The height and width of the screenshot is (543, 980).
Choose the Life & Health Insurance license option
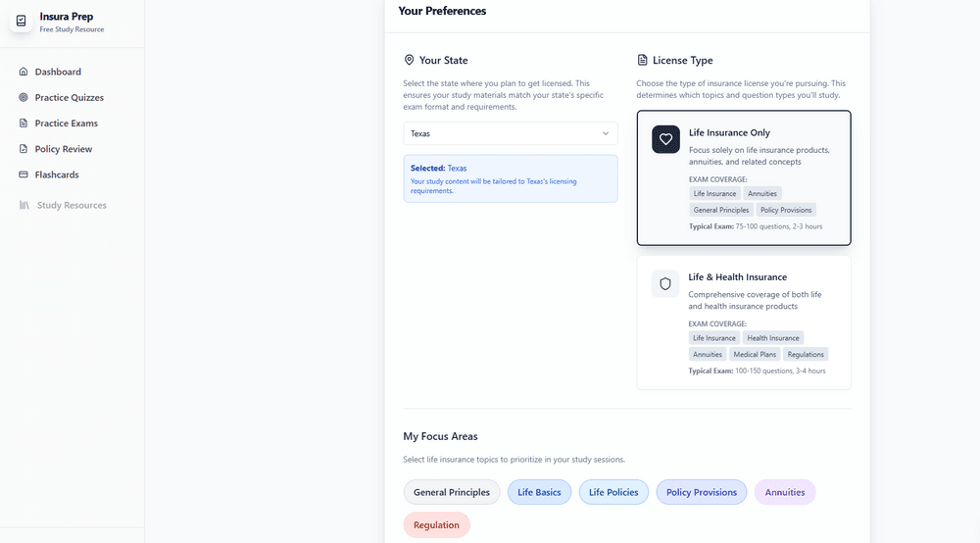744,322
